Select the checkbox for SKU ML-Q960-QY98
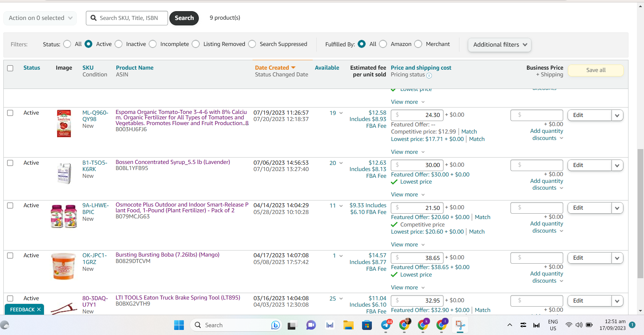Image resolution: width=644 pixels, height=335 pixels. (x=10, y=113)
